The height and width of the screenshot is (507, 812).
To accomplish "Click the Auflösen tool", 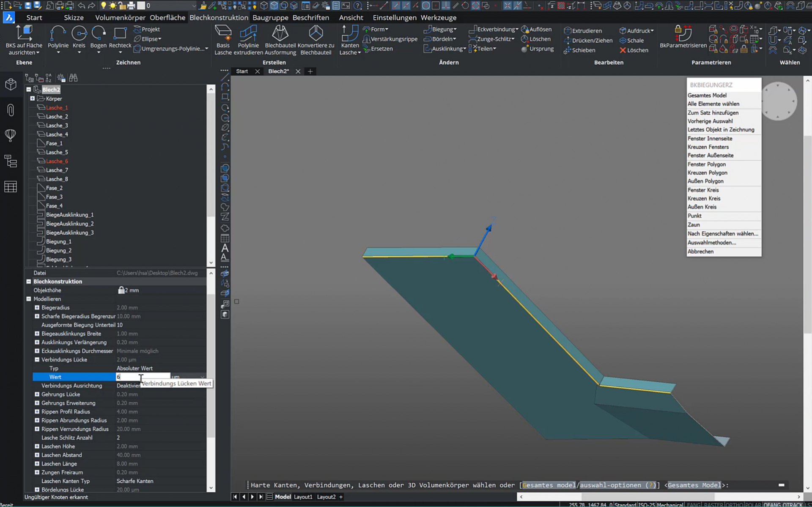I will [x=536, y=29].
